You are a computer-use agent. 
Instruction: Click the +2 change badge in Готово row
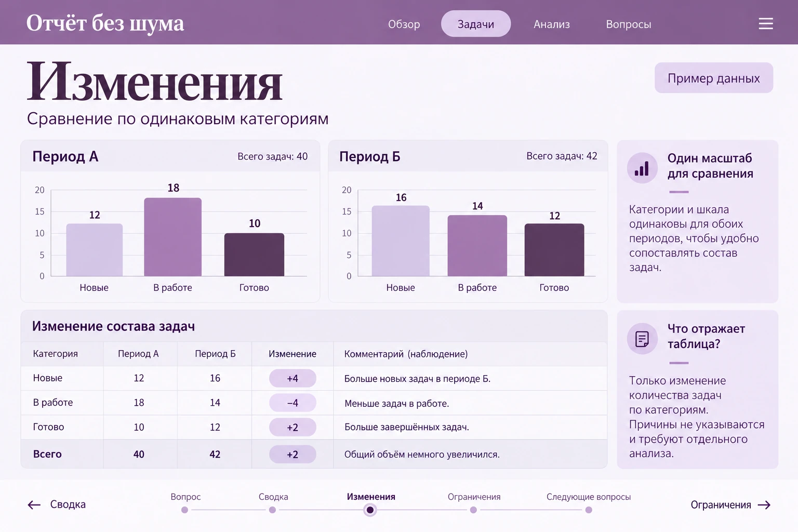pos(292,427)
